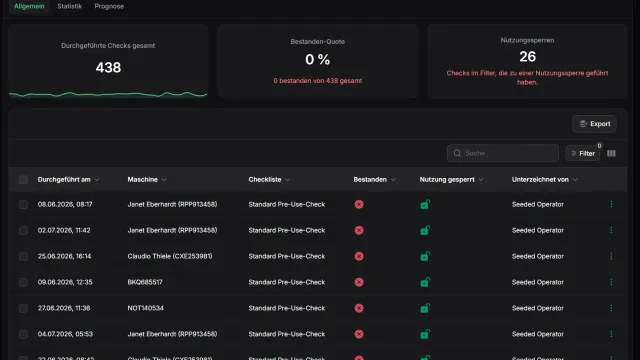
Task: Click the export document icon
Action: click(583, 124)
